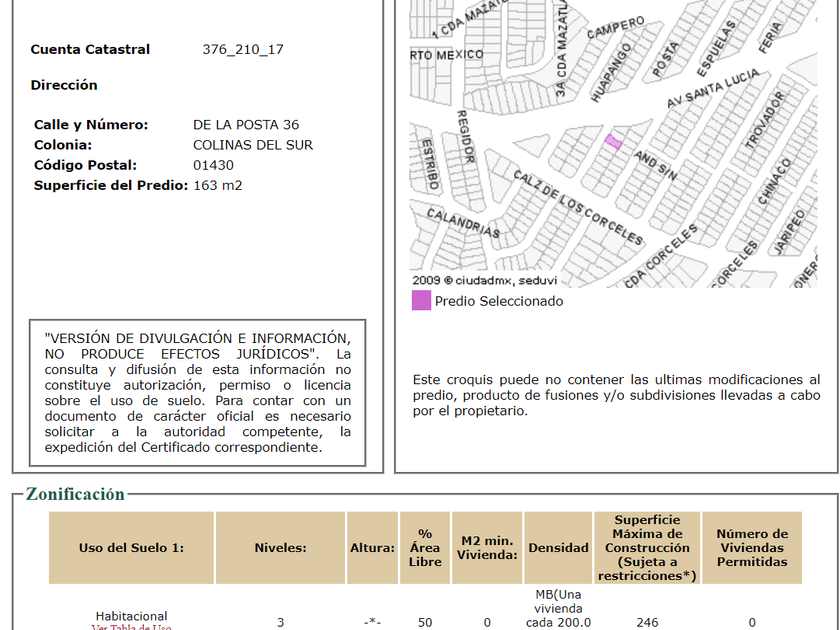840x630 pixels.
Task: Select the Altura value -*-
Action: [x=372, y=622]
